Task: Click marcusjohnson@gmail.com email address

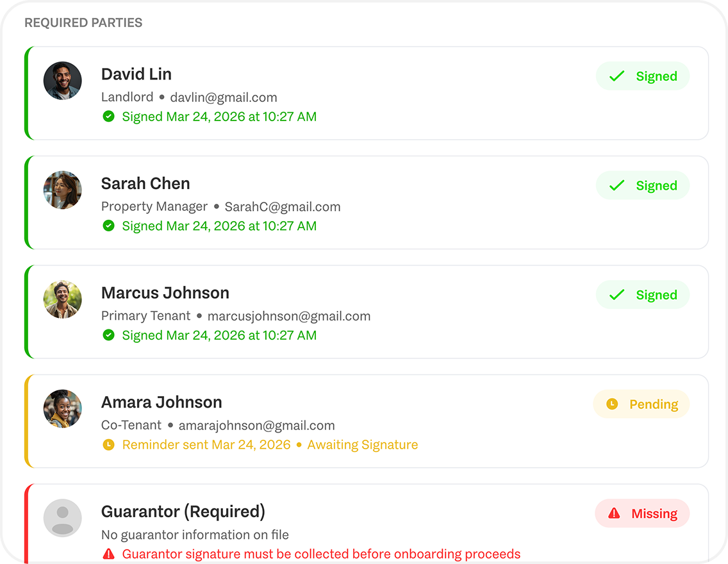Action: [x=289, y=316]
